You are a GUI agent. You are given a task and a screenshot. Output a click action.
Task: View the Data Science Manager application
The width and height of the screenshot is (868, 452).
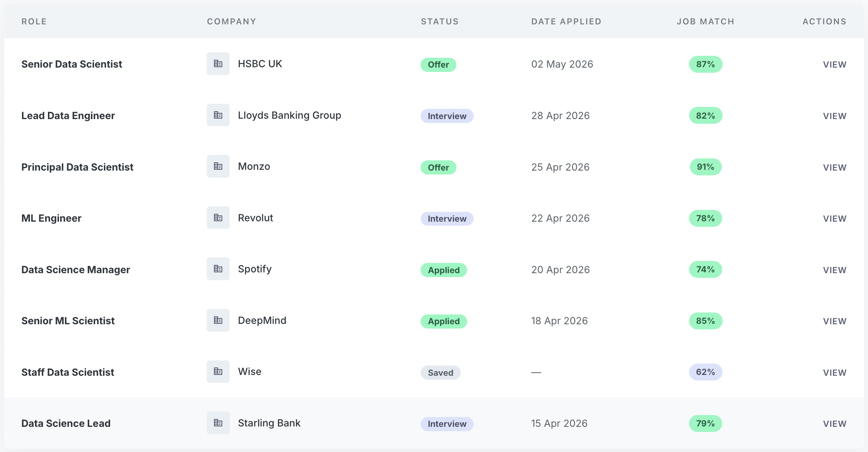835,270
